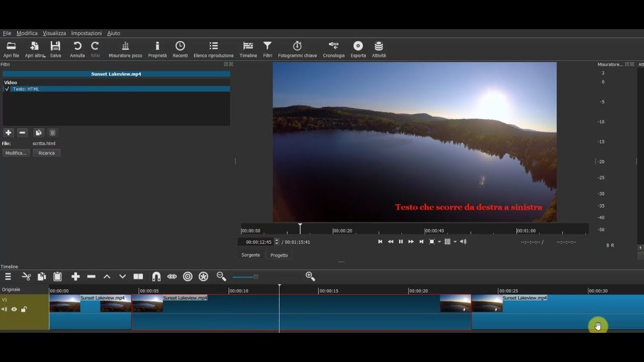Add a filter with the plus icon
Screen dimensions: 644x362
coord(8,133)
